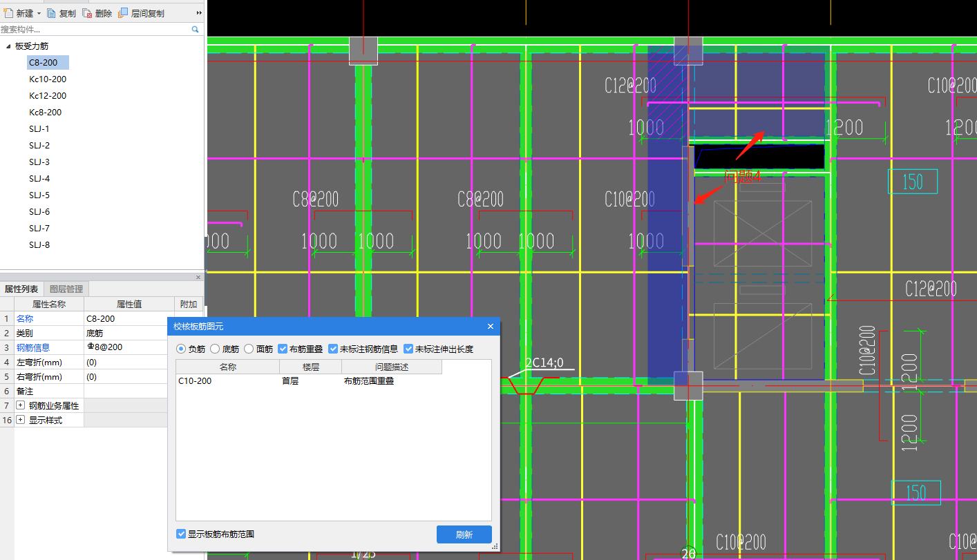Image resolution: width=977 pixels, height=560 pixels.
Task: Select SLJ-4 in the component list
Action: point(39,179)
